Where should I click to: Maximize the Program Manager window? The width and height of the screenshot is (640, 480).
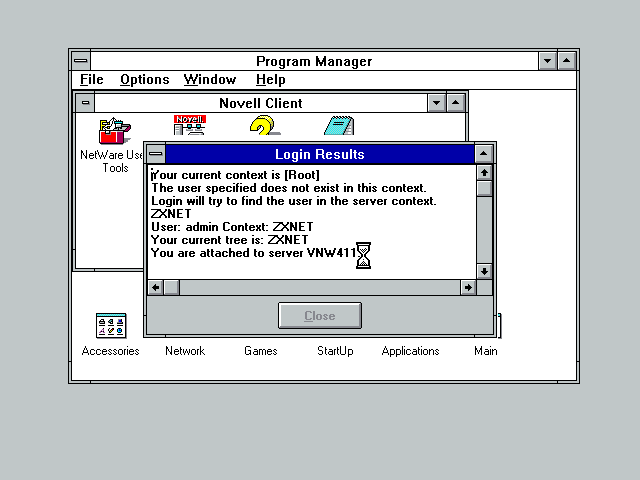click(x=567, y=61)
